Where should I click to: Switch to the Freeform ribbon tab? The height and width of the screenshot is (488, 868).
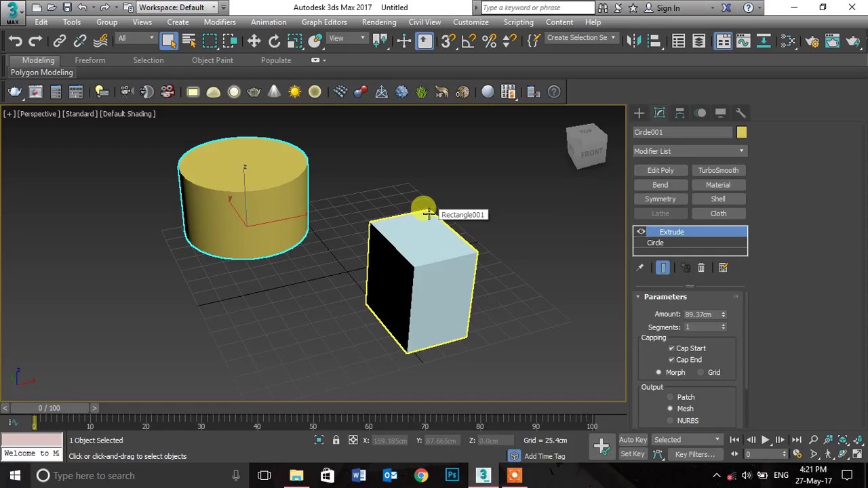(x=90, y=60)
